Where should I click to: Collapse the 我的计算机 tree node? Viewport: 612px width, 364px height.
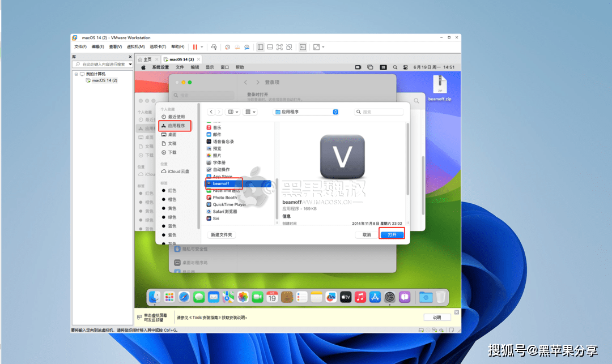[x=76, y=74]
